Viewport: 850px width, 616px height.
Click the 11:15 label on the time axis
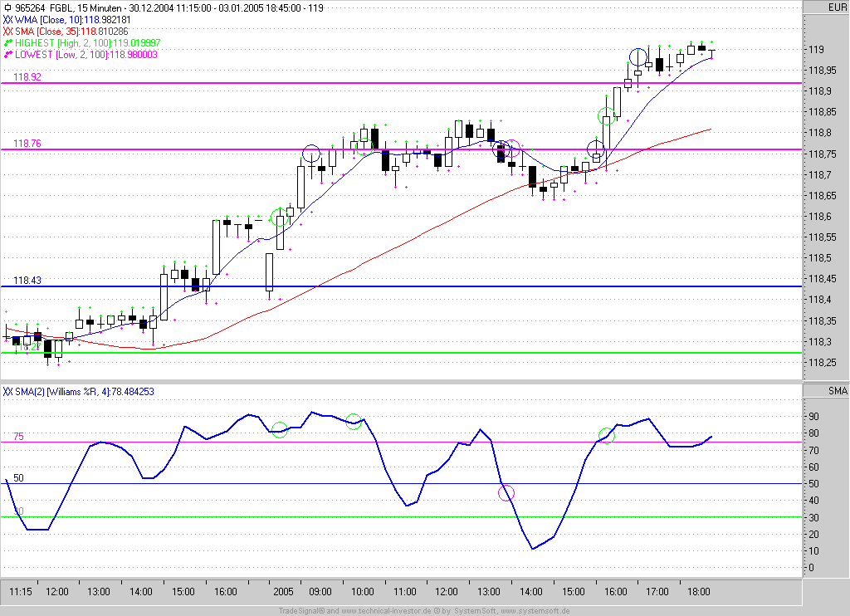click(x=21, y=592)
